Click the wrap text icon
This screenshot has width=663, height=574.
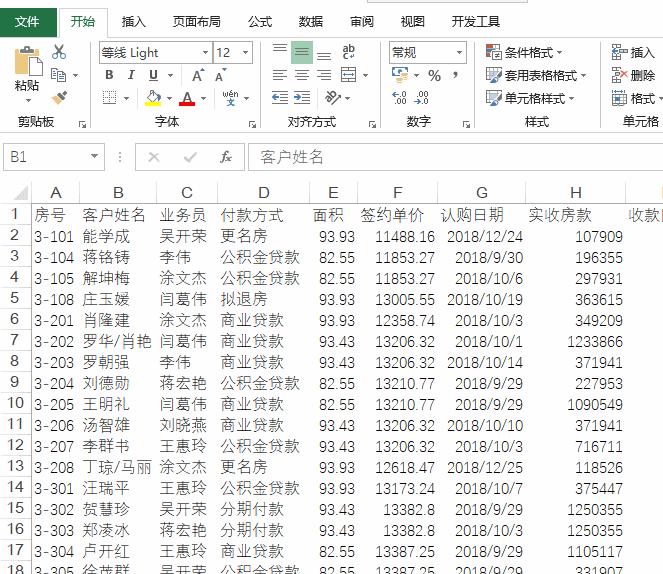[x=349, y=52]
